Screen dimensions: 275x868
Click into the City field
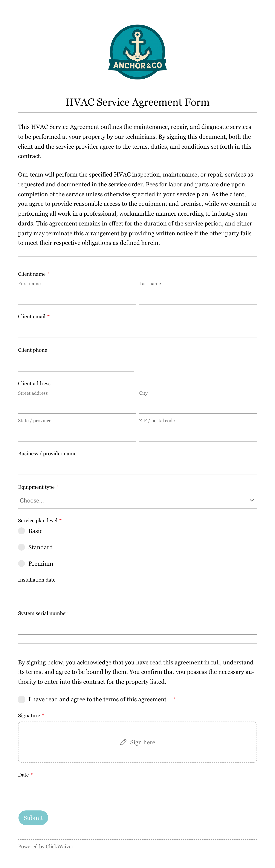(x=198, y=406)
